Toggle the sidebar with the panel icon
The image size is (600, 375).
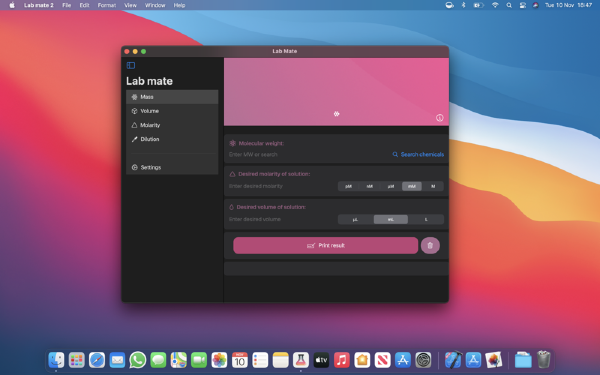[131, 65]
